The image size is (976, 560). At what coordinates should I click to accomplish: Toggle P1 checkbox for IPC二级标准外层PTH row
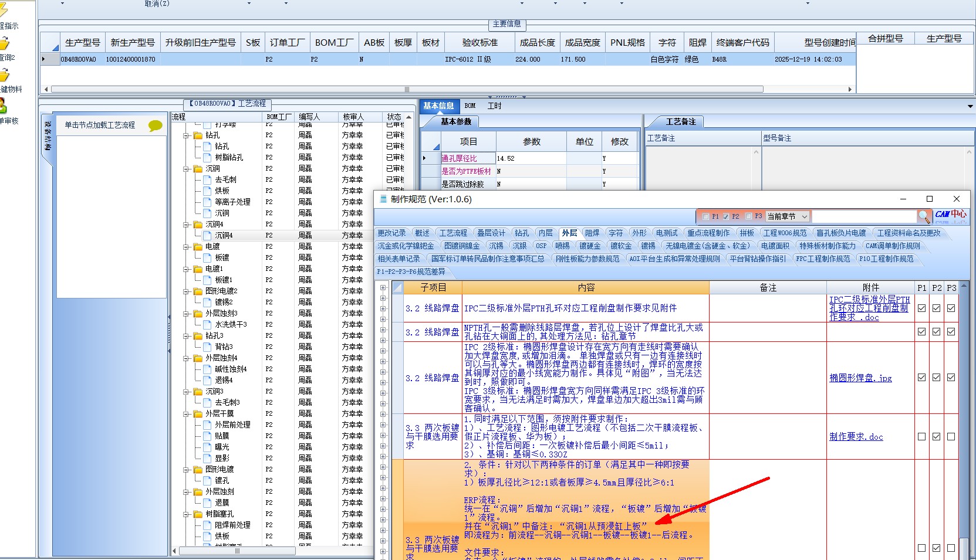coord(921,308)
